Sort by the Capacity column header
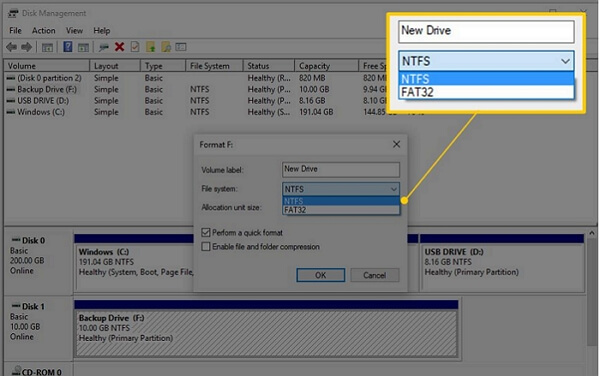 [x=326, y=66]
